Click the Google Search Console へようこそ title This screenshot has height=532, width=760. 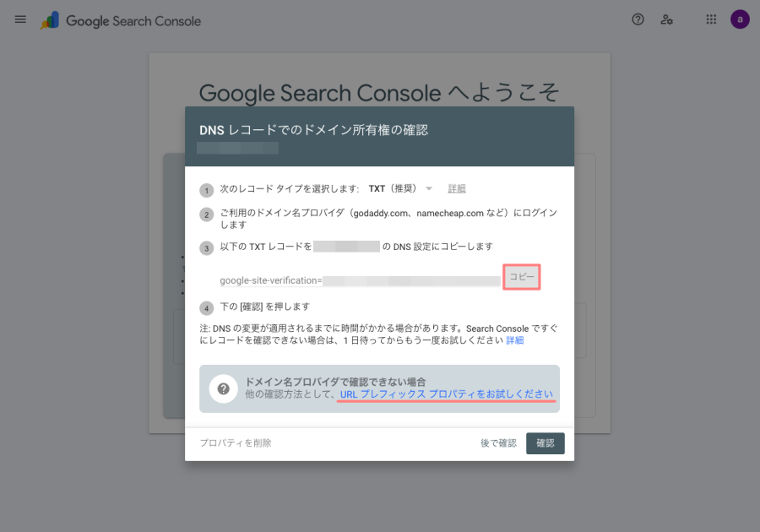click(x=379, y=93)
